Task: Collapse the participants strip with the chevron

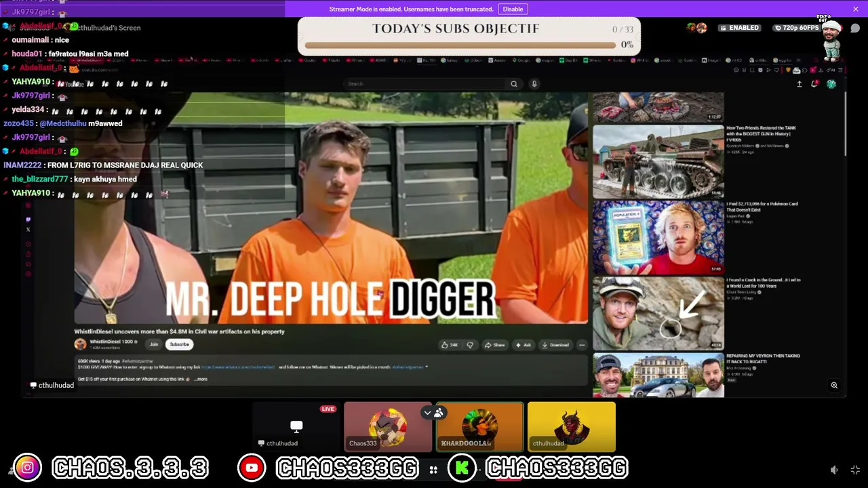Action: (427, 413)
